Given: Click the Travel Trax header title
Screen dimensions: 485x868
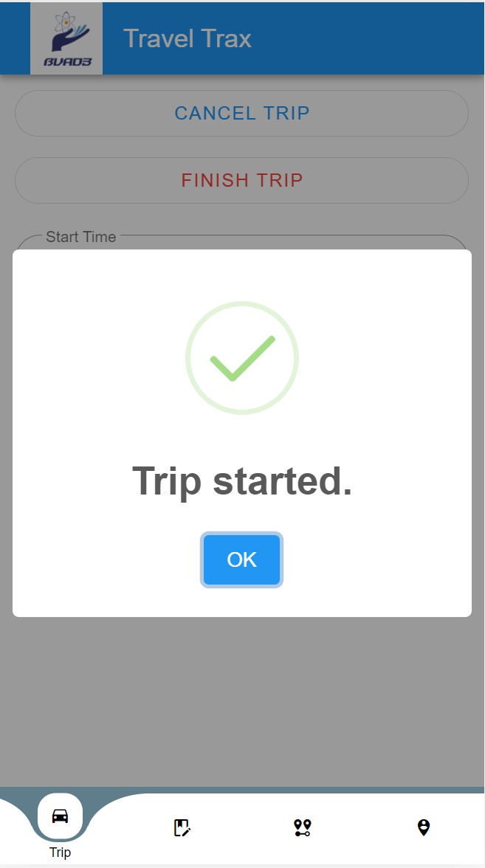Looking at the screenshot, I should tap(188, 38).
